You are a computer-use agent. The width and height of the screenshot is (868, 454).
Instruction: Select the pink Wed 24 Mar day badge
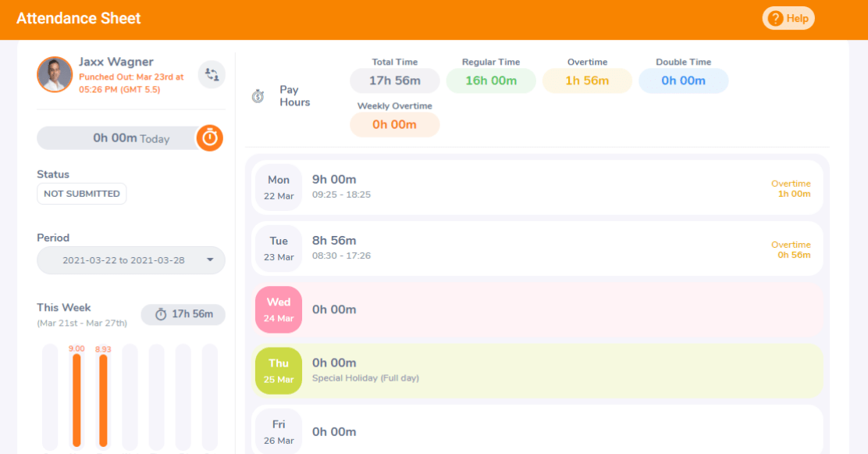279,309
